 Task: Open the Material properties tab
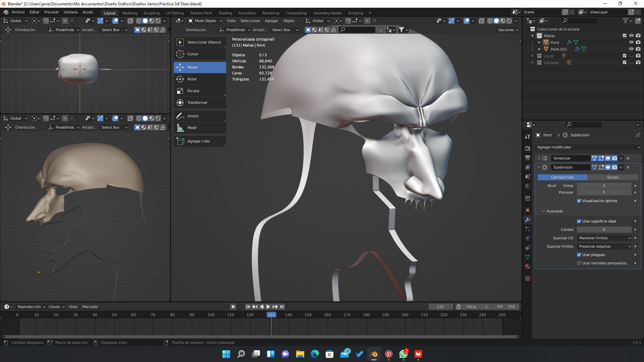[528, 266]
